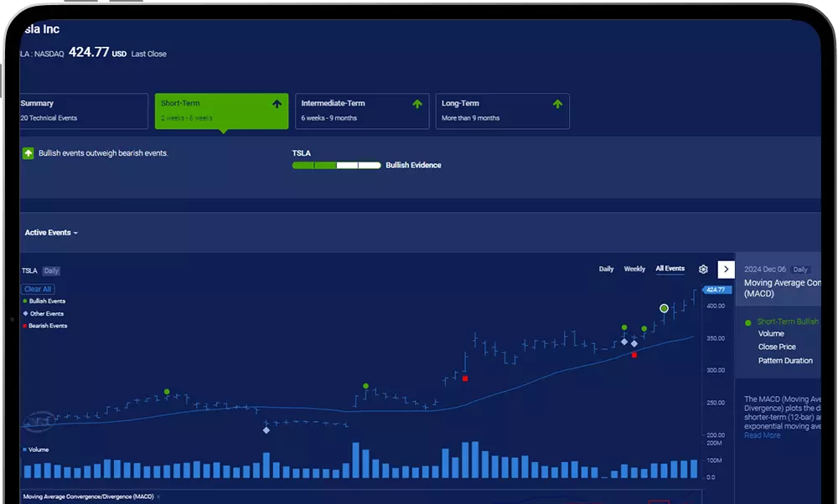838x504 pixels.
Task: Select the Weekly chart interval
Action: click(634, 269)
